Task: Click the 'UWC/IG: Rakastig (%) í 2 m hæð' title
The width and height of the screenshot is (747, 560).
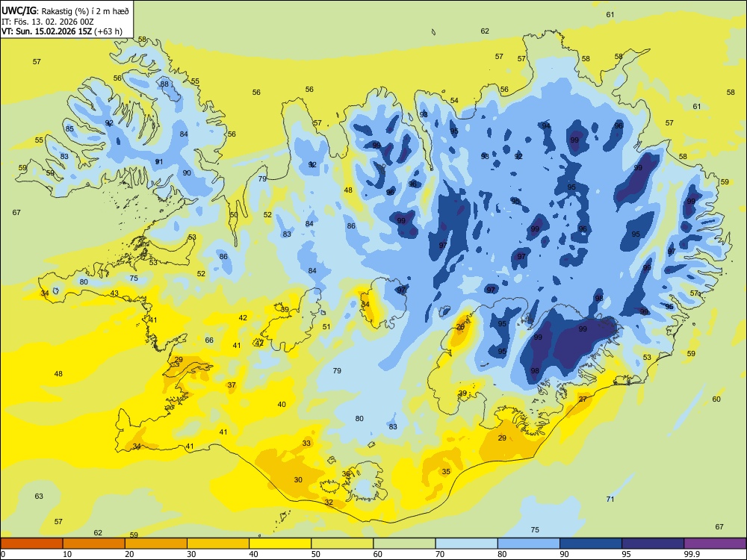Action: click(65, 10)
